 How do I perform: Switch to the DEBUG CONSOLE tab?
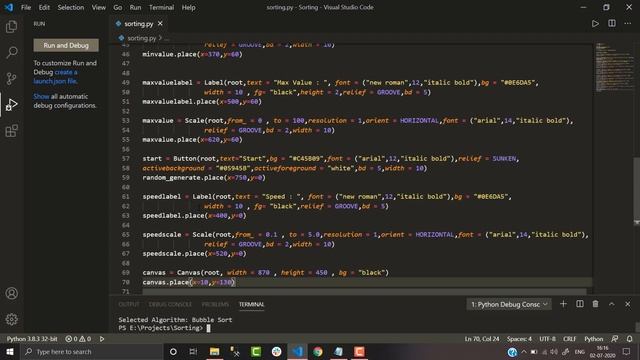[170, 304]
